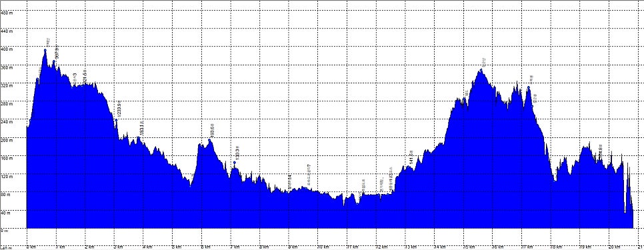Click the '20 km' distance label
This screenshot has width=644, height=250.
(x=614, y=247)
